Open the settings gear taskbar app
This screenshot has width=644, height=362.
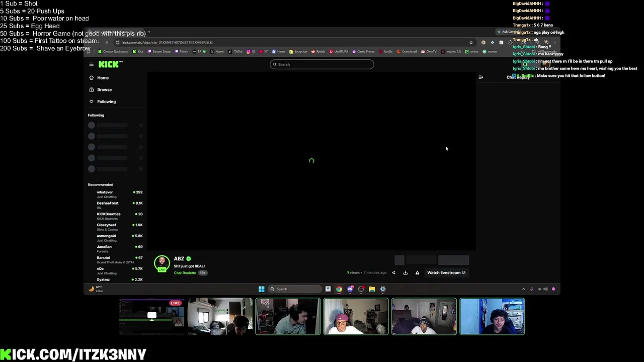383,289
